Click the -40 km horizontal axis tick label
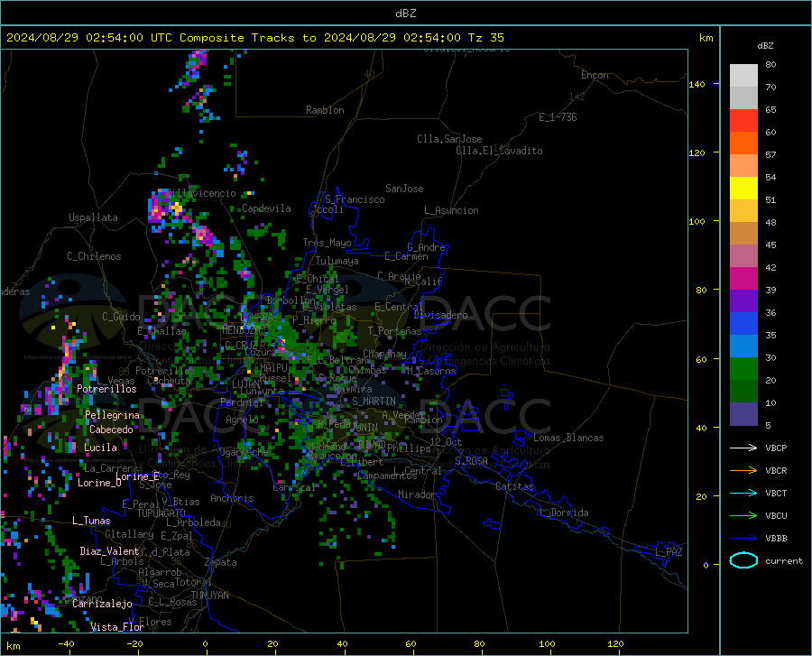Screen dimensions: 812x656 [x=66, y=644]
